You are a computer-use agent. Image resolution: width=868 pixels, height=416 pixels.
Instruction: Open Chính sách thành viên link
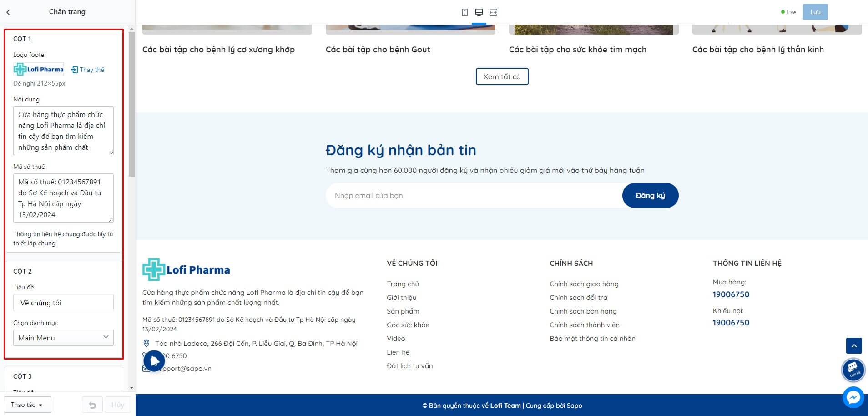point(585,325)
